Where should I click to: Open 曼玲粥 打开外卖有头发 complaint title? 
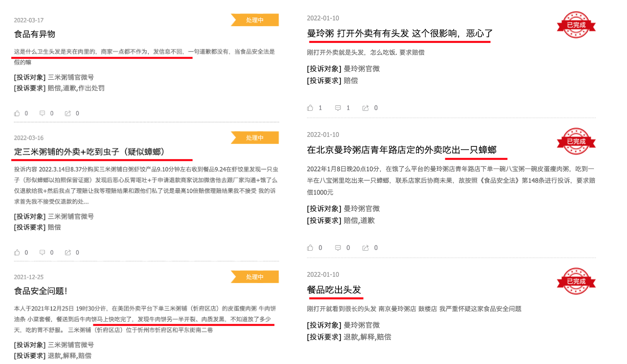tap(400, 34)
